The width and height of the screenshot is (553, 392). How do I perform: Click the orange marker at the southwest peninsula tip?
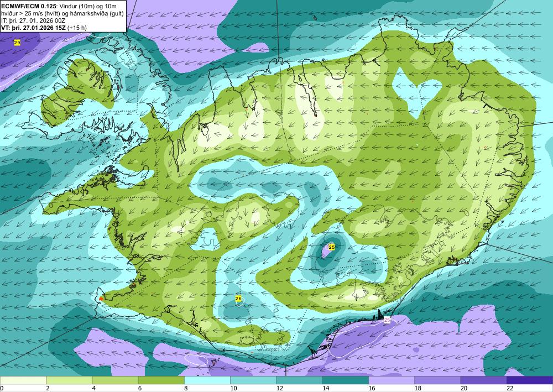[x=101, y=299]
